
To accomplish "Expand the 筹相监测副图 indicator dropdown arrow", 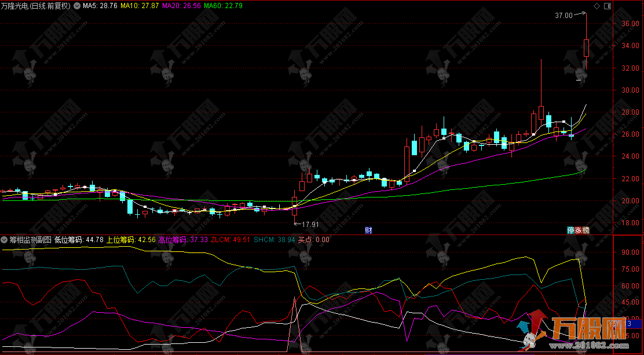I will tap(5, 239).
